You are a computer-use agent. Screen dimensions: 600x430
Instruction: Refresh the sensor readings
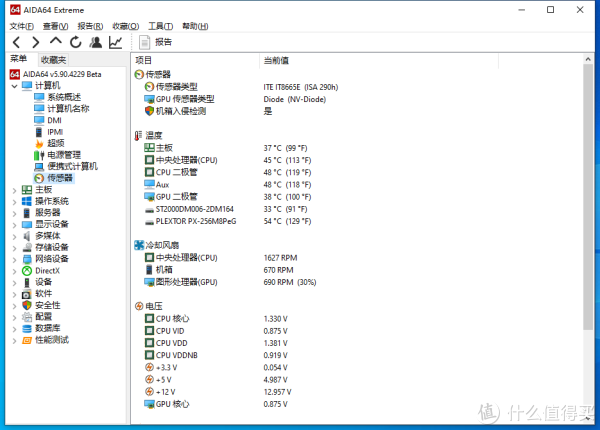pos(76,42)
